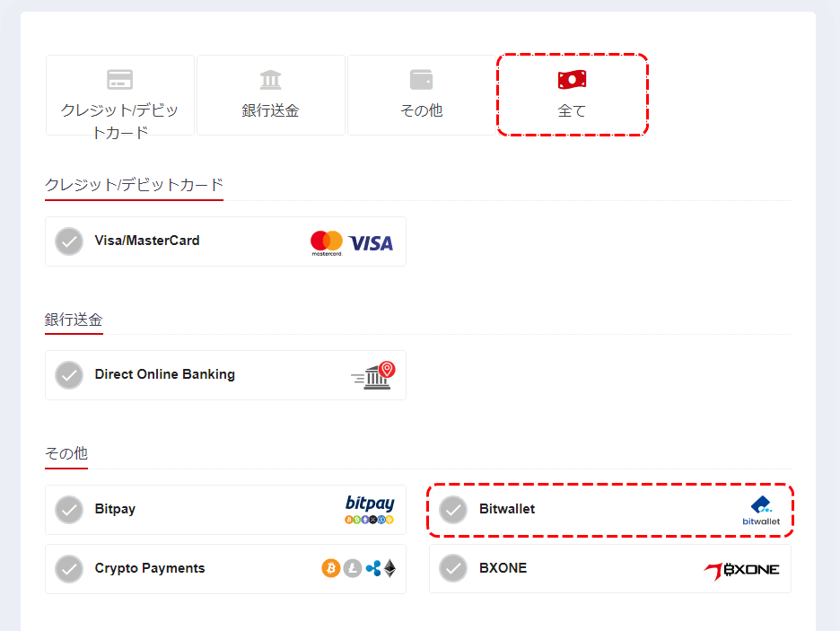Tick the Visa/MasterCard check circle
This screenshot has width=840, height=631.
(x=69, y=241)
